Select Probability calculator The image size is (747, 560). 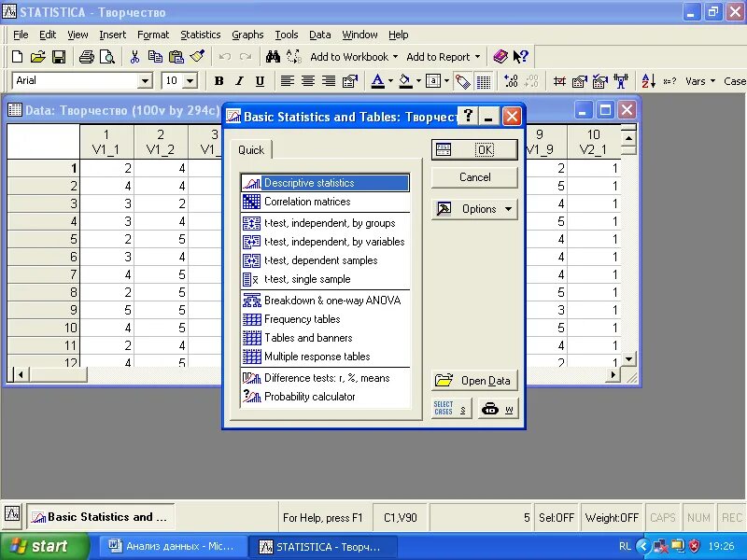tap(325, 397)
